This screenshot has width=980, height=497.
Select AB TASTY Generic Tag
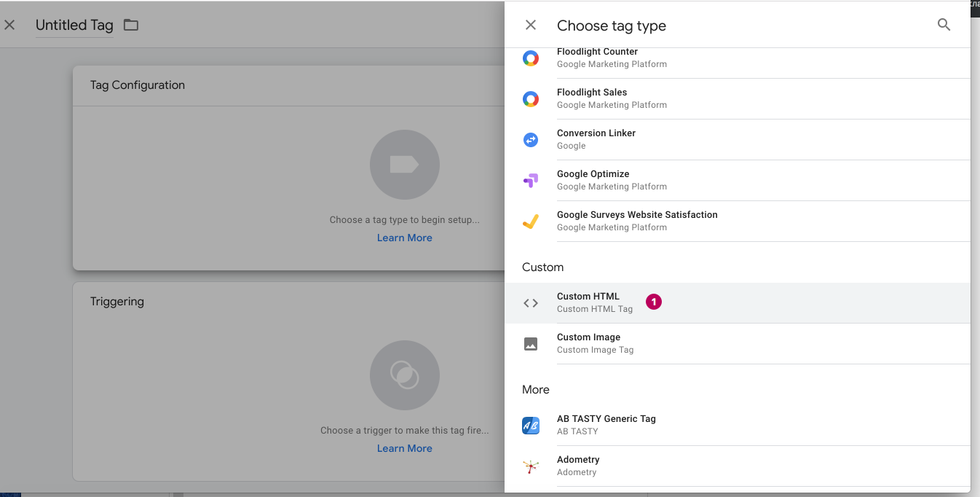[738, 426]
